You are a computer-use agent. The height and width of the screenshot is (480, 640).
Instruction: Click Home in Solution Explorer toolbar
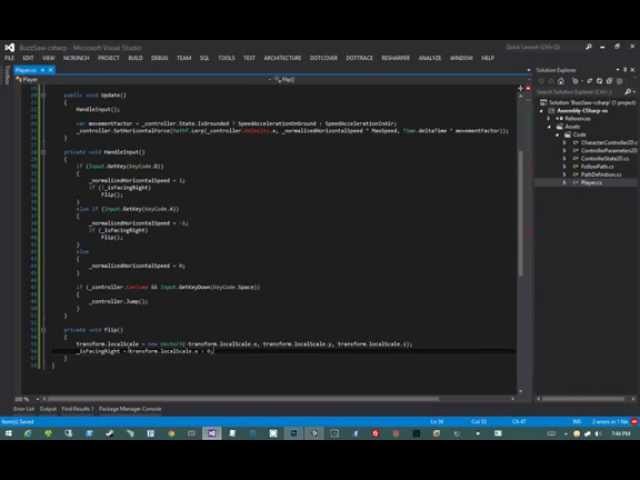coord(561,81)
